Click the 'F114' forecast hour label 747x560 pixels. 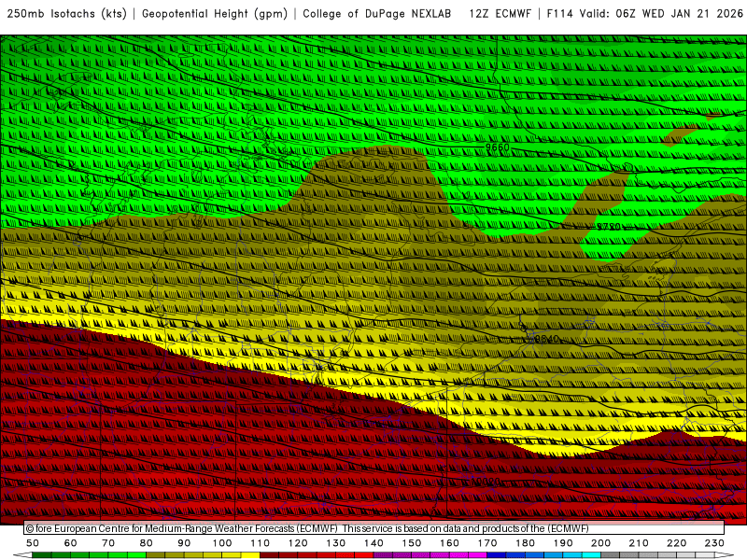[x=559, y=13]
